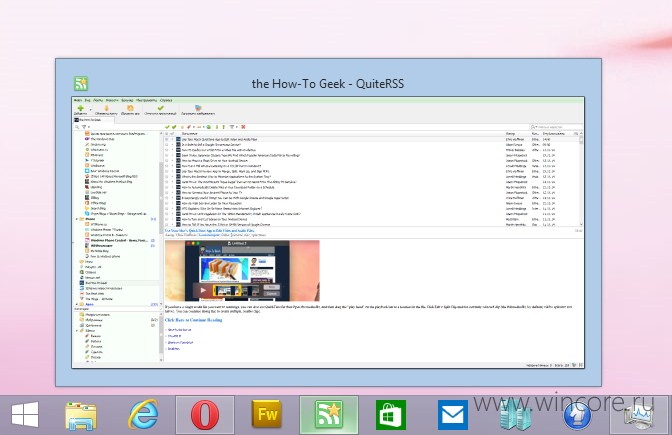Open the chess knight taskbar icon
This screenshot has width=672, height=435.
pos(577,415)
